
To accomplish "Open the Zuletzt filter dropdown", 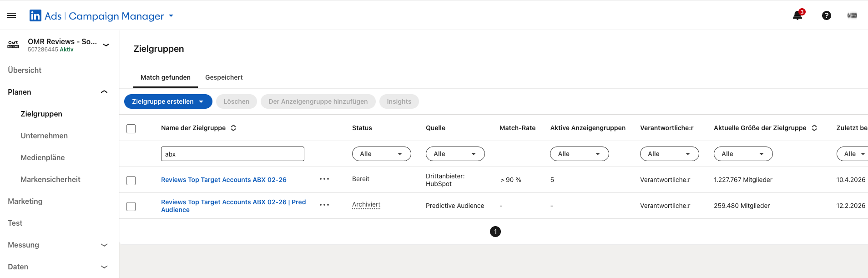I will click(x=852, y=154).
